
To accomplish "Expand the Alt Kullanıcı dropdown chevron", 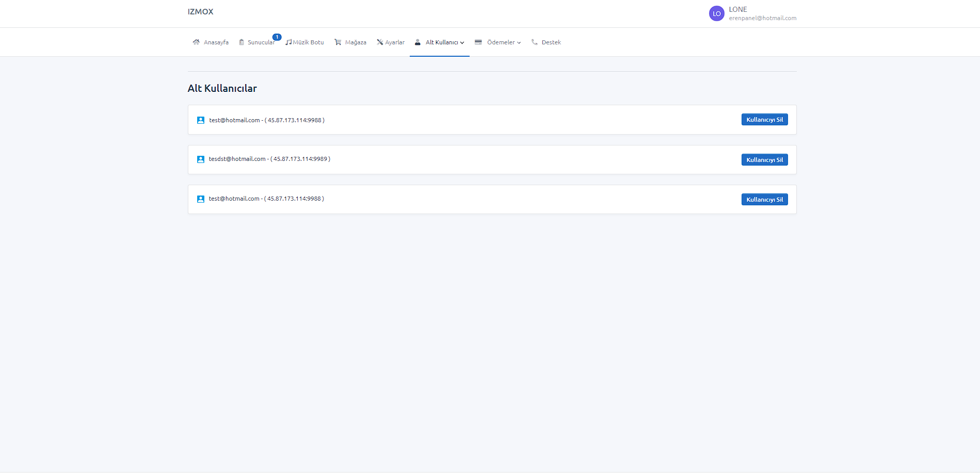I will coord(462,43).
